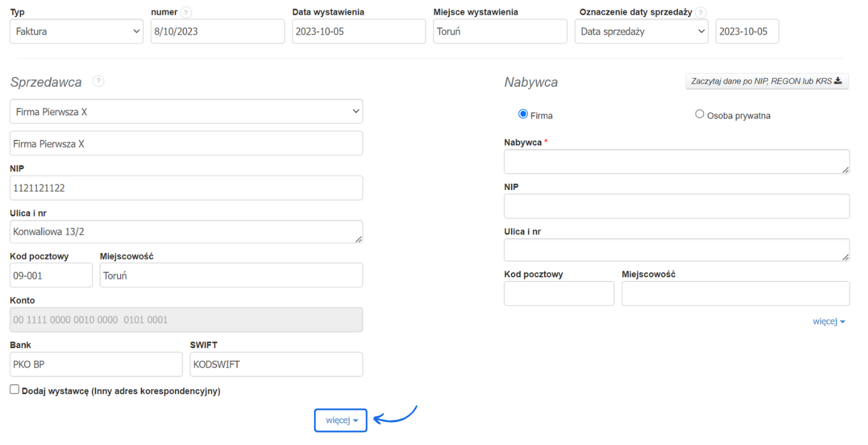This screenshot has width=868, height=445.
Task: Open the help icon beside the Sprzedawca heading
Action: coord(98,80)
